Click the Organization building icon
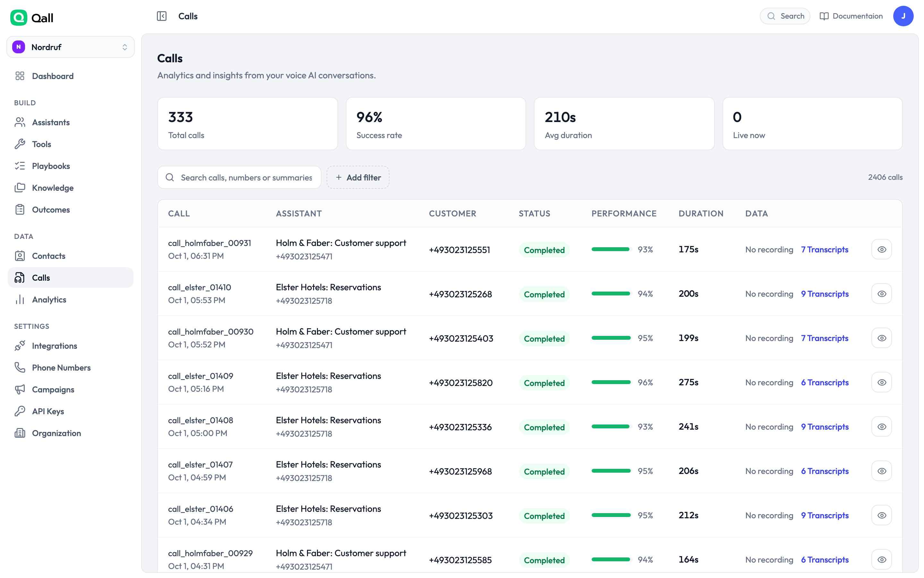This screenshot has width=924, height=578. 20,433
